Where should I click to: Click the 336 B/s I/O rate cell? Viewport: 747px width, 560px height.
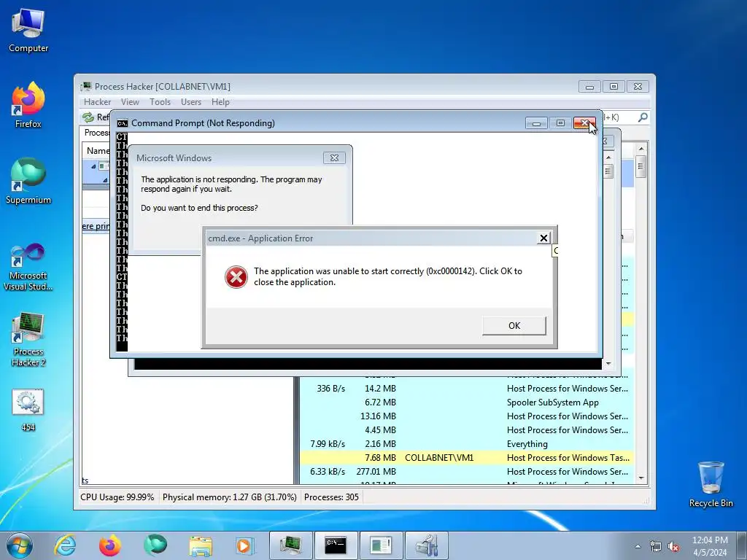pos(331,389)
